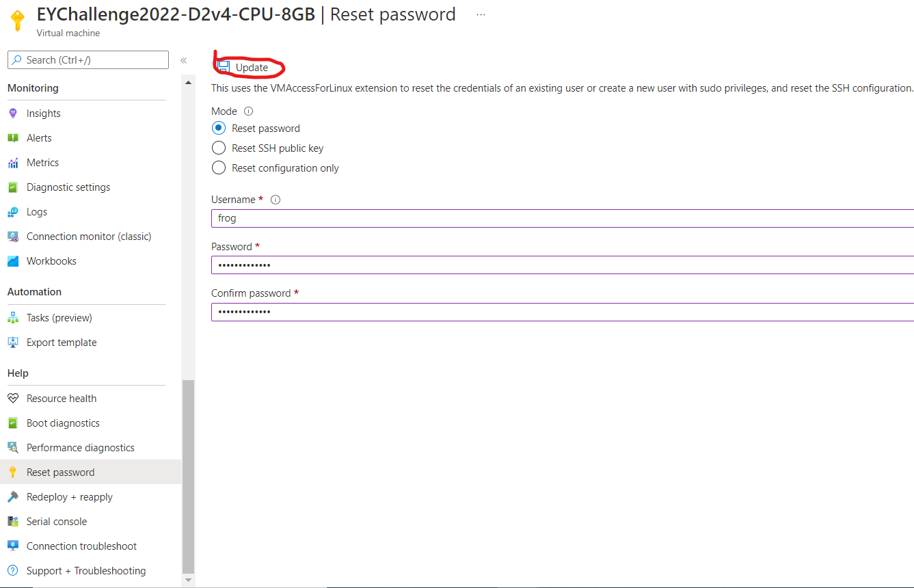This screenshot has width=914, height=588.
Task: Click the Export template icon
Action: (13, 343)
